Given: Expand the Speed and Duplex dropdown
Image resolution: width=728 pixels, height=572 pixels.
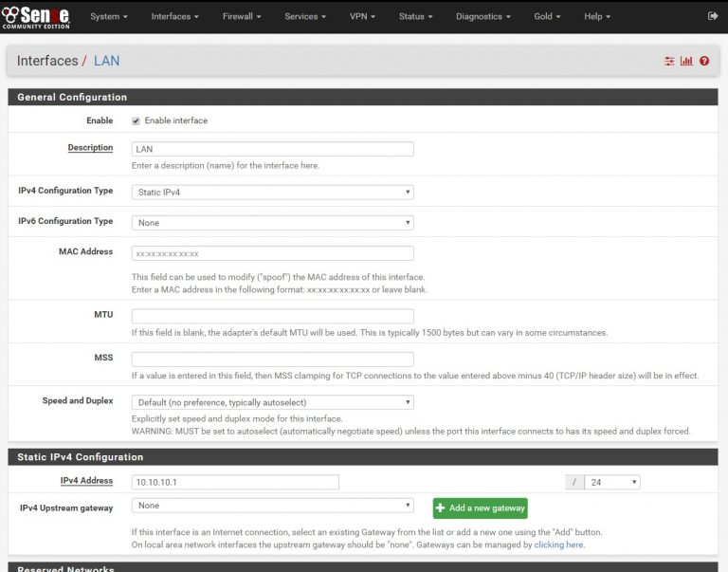Looking at the screenshot, I should [273, 402].
